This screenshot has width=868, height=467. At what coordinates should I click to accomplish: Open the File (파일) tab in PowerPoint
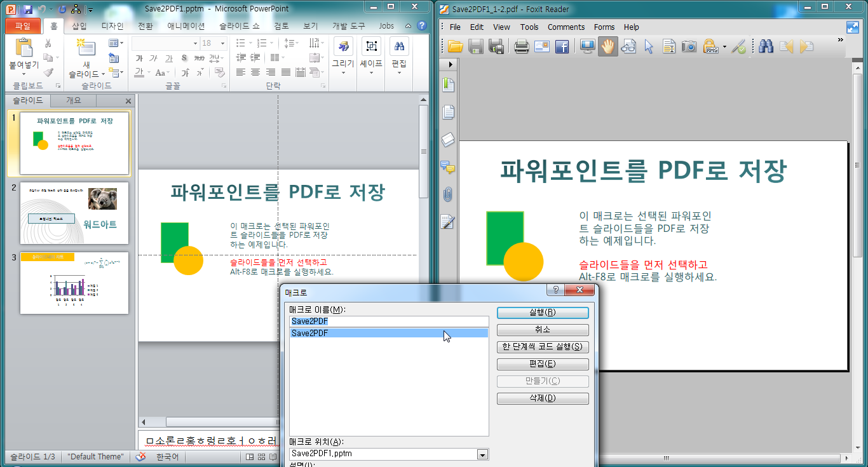[23, 26]
